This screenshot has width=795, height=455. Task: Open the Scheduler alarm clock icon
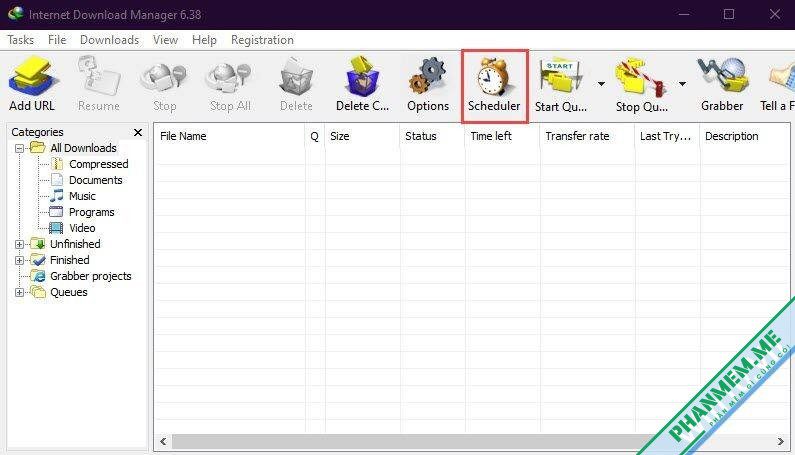click(494, 76)
